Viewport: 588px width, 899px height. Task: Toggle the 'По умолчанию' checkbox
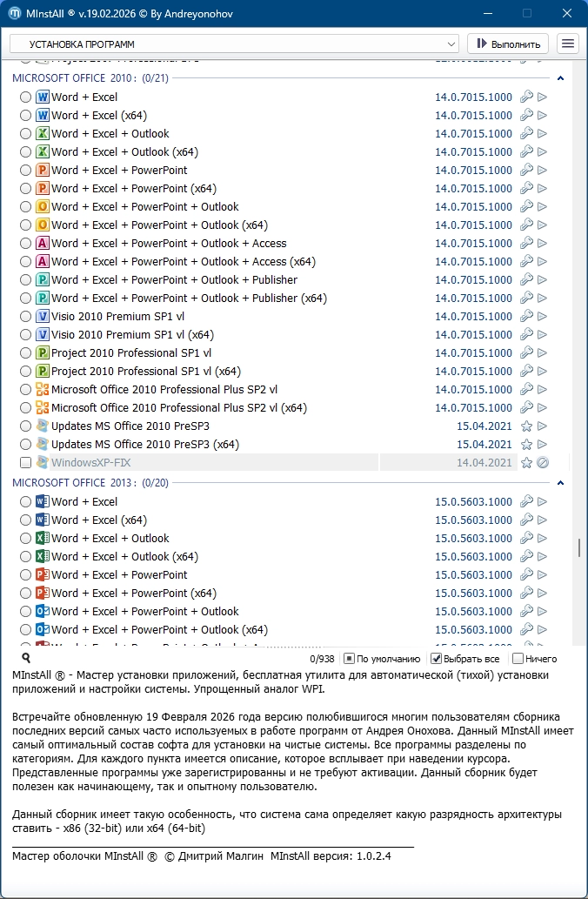click(349, 659)
